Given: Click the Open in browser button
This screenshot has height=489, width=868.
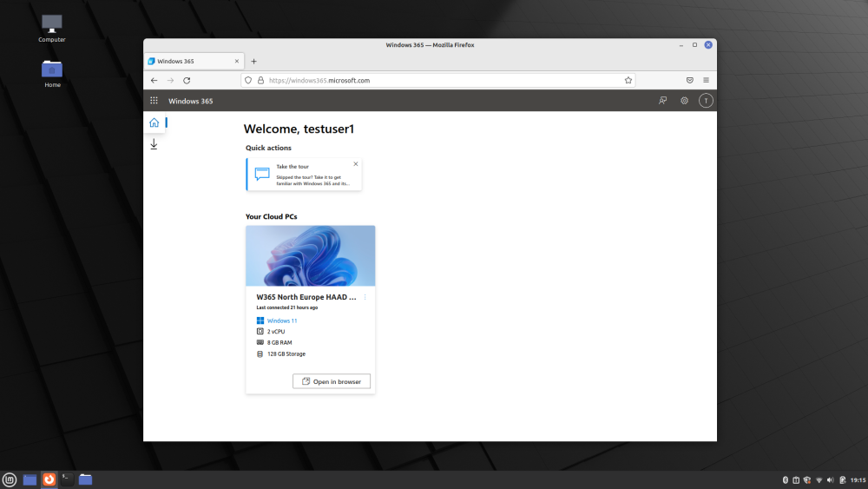Looking at the screenshot, I should coord(331,381).
